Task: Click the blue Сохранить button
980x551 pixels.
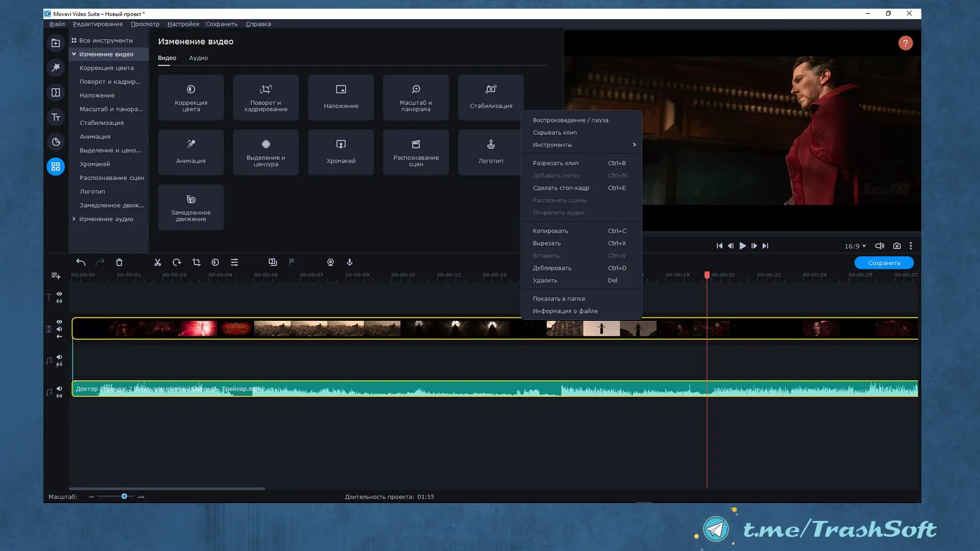Action: coord(884,263)
